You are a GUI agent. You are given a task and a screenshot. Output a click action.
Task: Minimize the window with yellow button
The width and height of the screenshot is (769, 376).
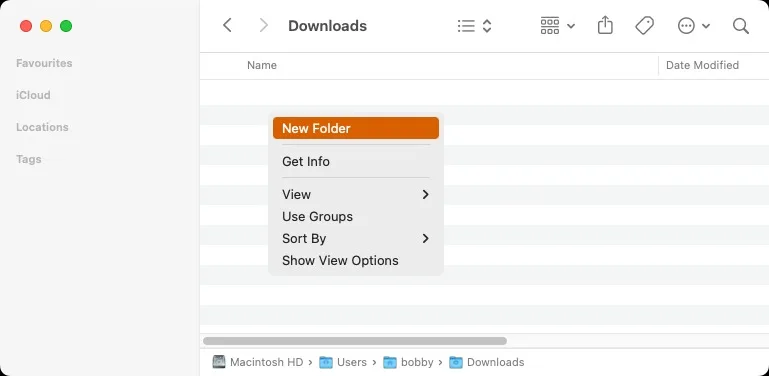(46, 26)
